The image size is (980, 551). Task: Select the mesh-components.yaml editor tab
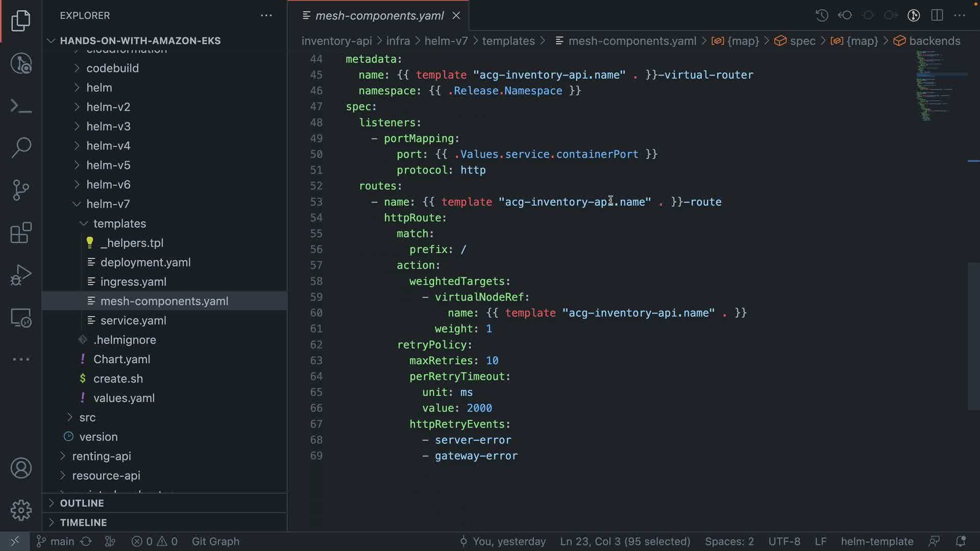coord(379,16)
